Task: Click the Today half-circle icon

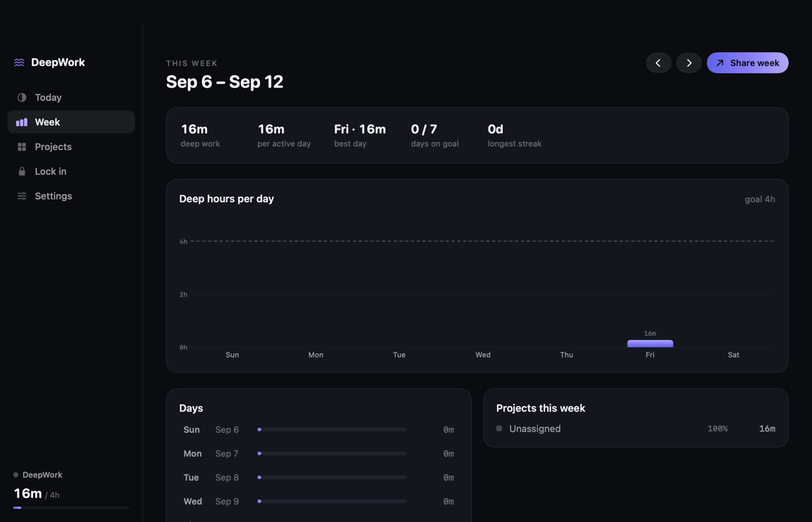Action: click(22, 97)
